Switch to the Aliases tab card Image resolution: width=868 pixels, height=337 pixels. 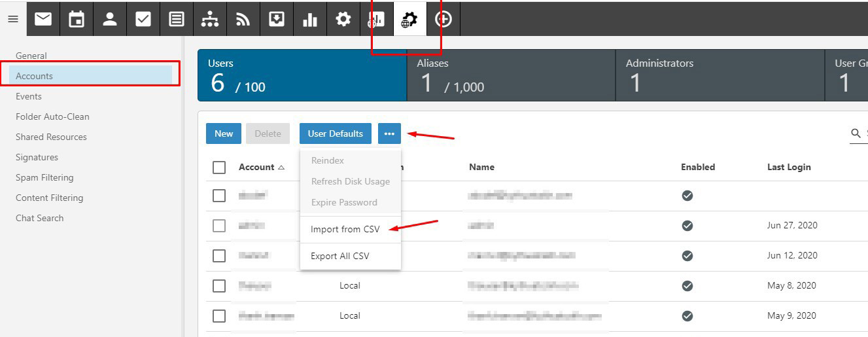tap(511, 75)
